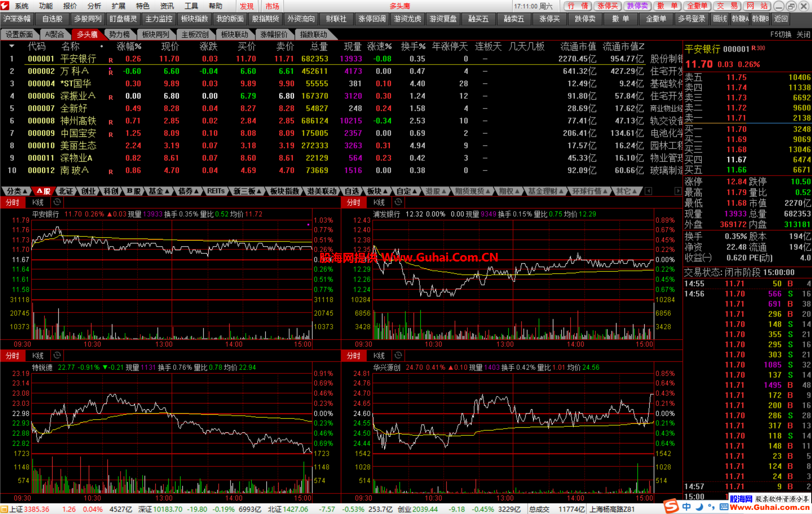Open the 资讯 menu
Screen dimensions: 812x514
pos(167,6)
